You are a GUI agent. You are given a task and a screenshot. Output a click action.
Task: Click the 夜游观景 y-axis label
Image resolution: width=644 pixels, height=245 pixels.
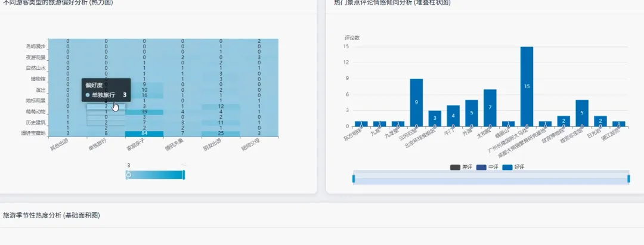pyautogui.click(x=36, y=57)
